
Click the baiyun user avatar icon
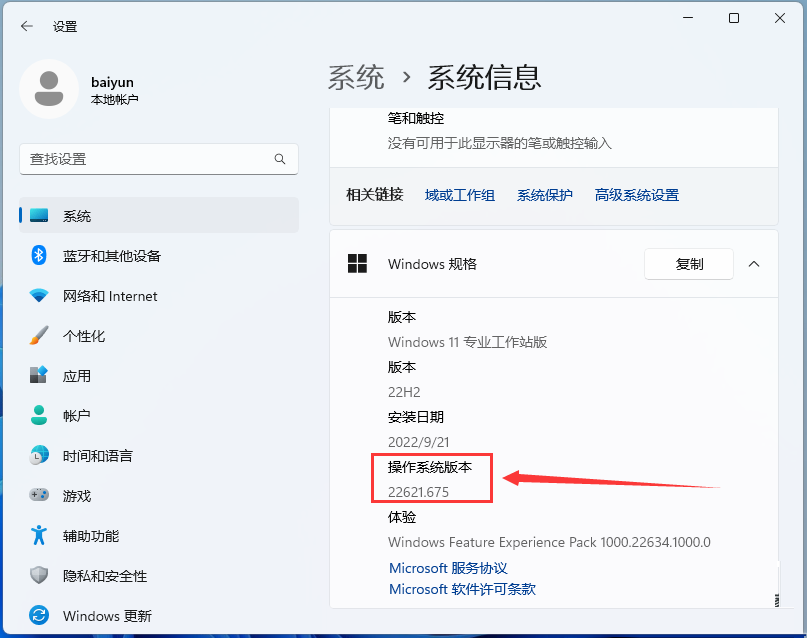click(49, 89)
